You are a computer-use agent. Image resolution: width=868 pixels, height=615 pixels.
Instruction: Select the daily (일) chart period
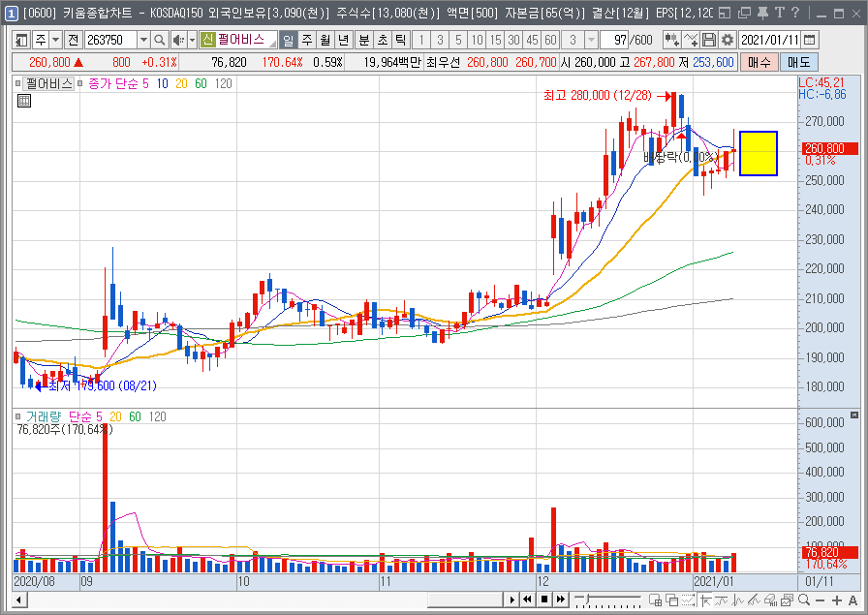point(289,40)
